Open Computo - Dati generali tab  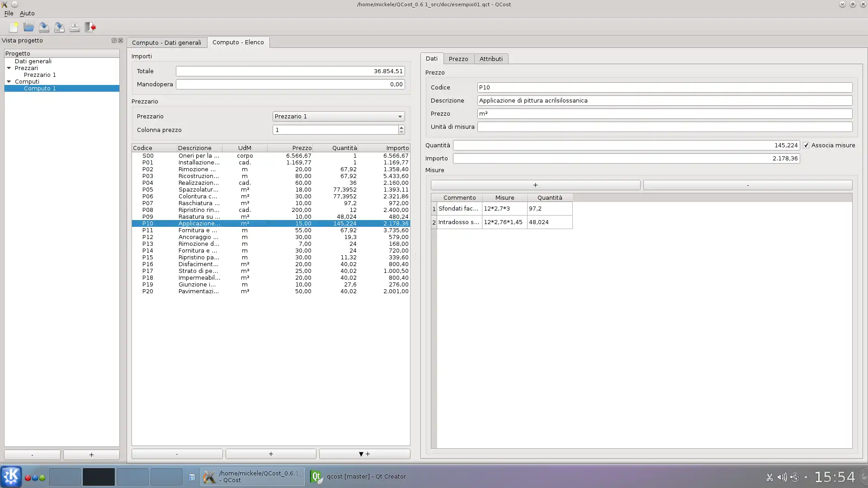pyautogui.click(x=166, y=42)
